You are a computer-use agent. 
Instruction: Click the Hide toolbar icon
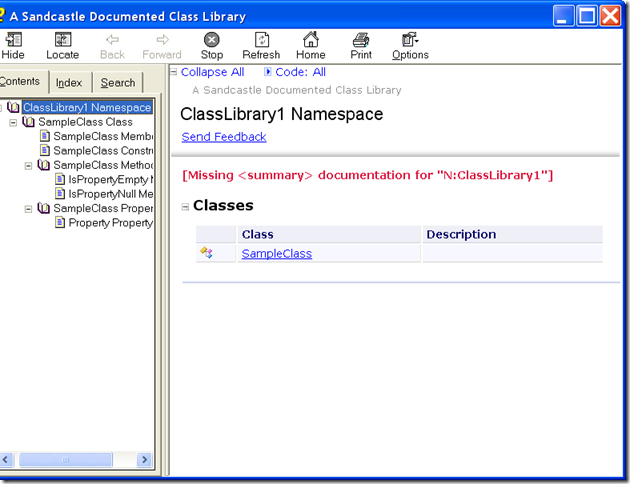point(13,40)
